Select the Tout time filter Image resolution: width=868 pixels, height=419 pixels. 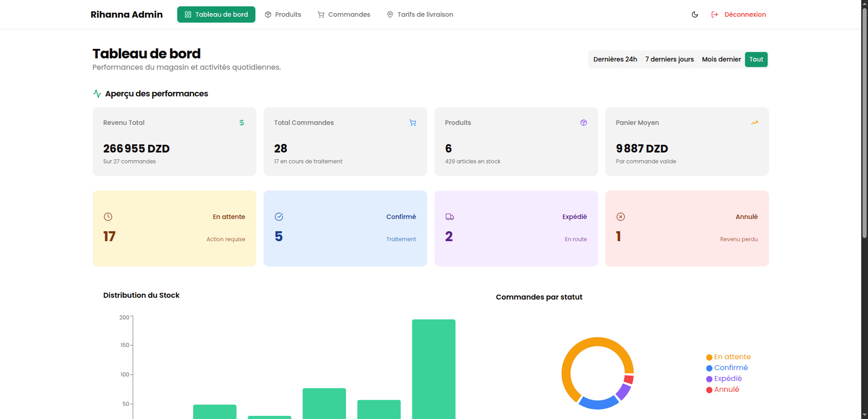click(x=756, y=59)
